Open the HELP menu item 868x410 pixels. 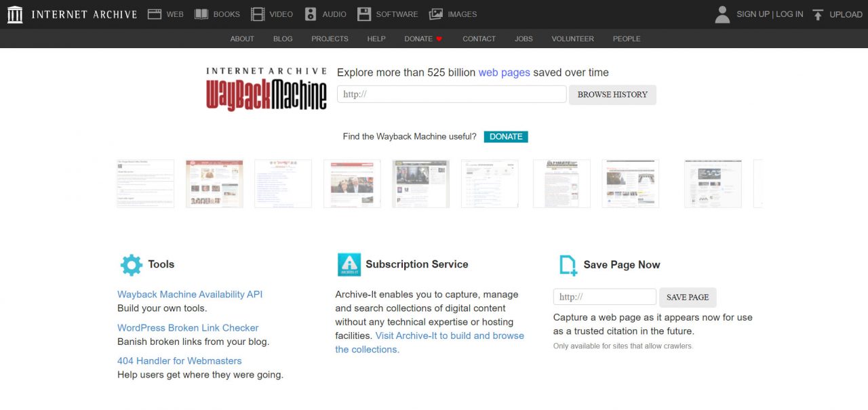click(376, 39)
